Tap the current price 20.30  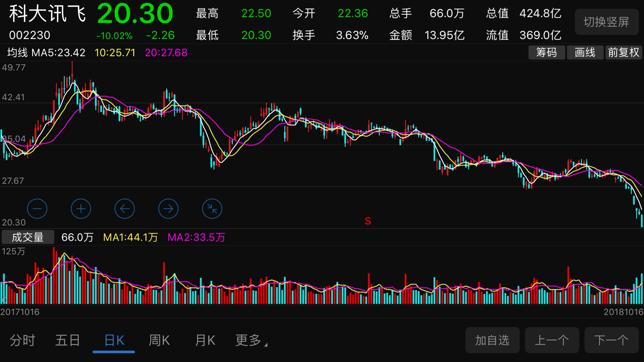coord(135,13)
